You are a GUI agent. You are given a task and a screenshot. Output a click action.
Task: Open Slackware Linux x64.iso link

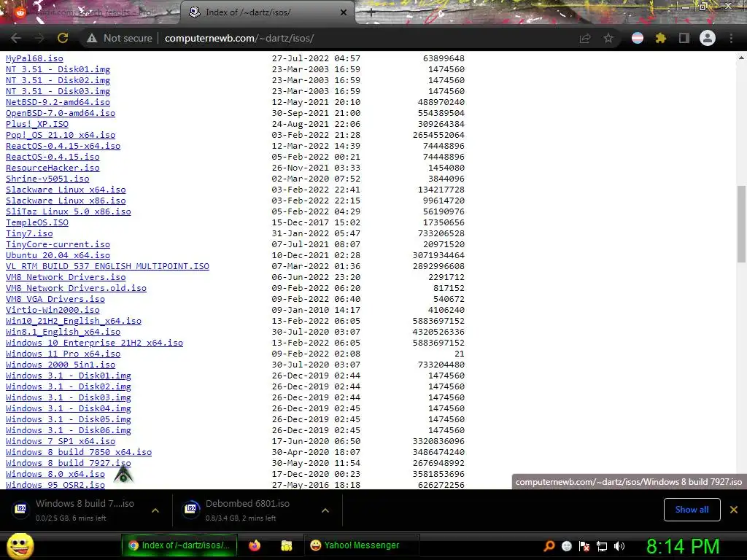click(66, 190)
